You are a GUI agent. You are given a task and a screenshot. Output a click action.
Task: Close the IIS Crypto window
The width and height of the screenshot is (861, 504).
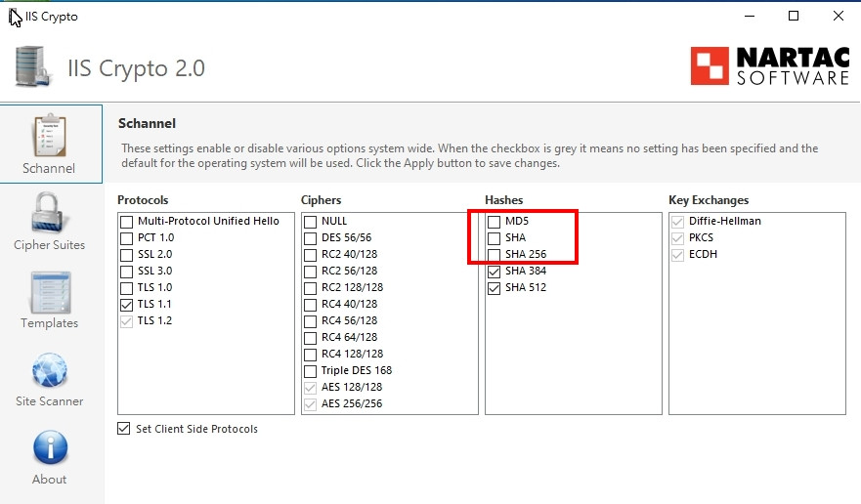tap(838, 16)
